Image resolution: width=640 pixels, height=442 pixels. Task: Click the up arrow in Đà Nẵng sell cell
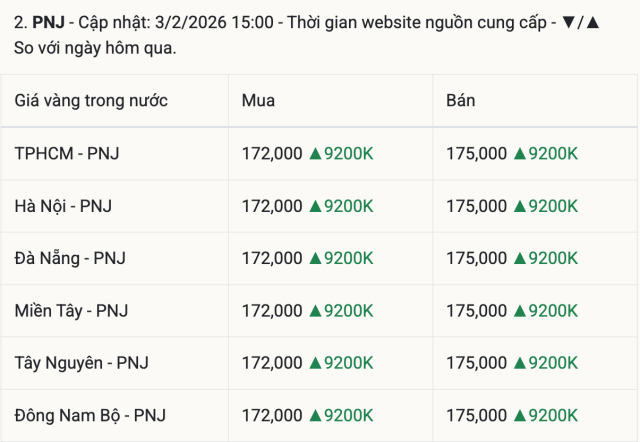click(x=518, y=257)
